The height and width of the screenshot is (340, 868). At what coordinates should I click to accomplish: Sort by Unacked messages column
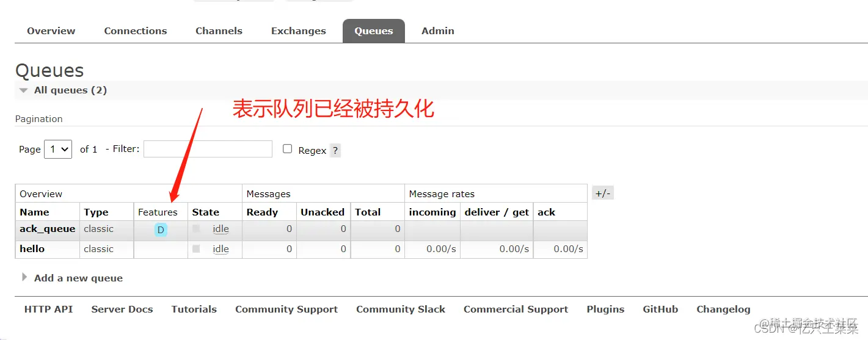(x=323, y=212)
